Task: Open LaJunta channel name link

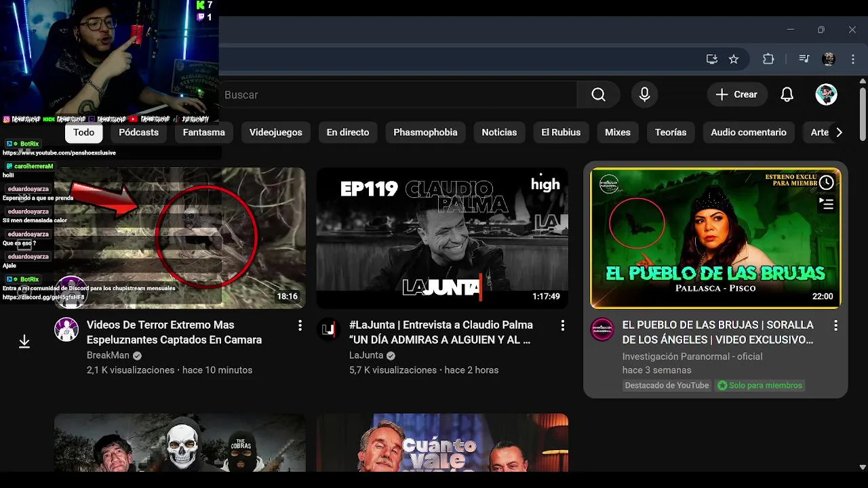Action: point(366,355)
